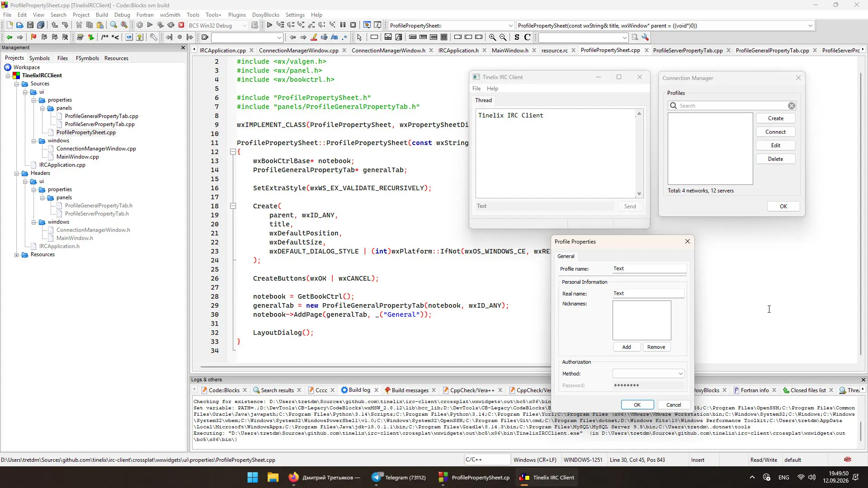Open the function signature dropdown
The height and width of the screenshot is (488, 868).
coord(810,26)
